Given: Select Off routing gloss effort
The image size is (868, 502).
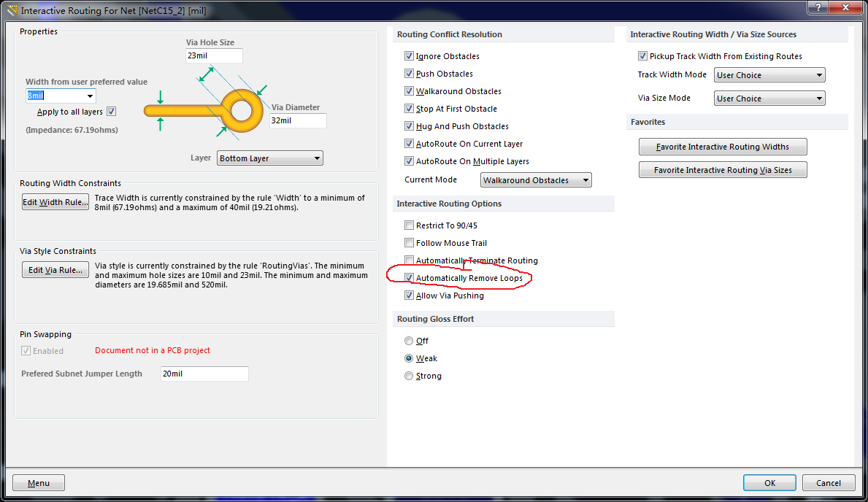Looking at the screenshot, I should pyautogui.click(x=409, y=341).
